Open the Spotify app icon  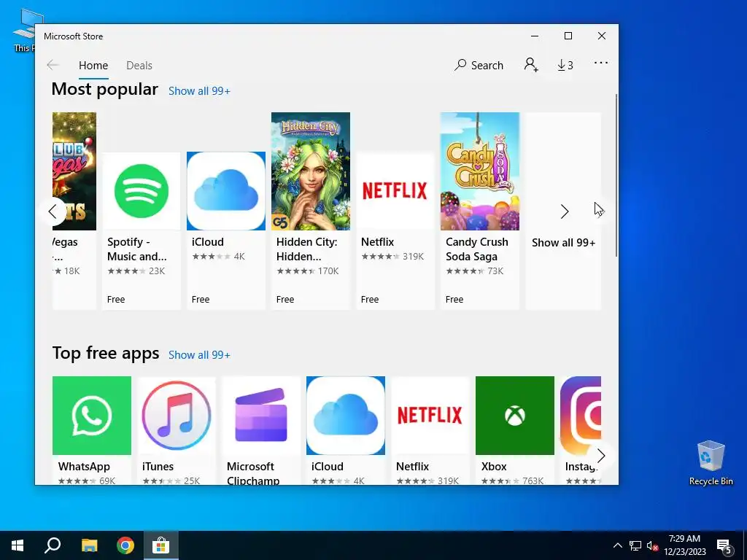[142, 191]
